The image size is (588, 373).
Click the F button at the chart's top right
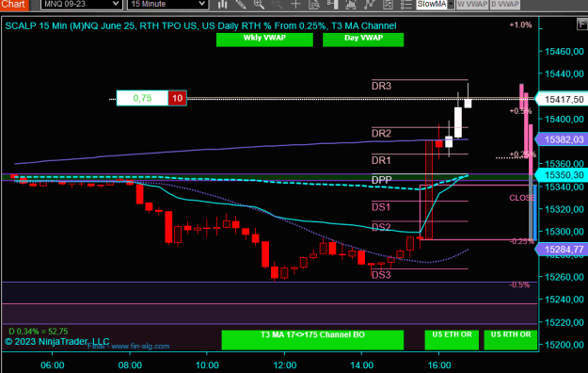point(582,24)
